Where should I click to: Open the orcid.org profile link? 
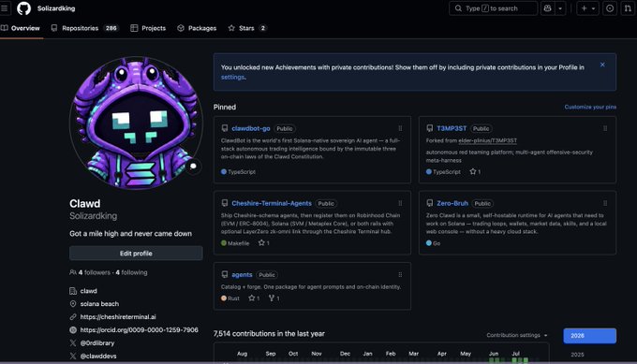(139, 329)
